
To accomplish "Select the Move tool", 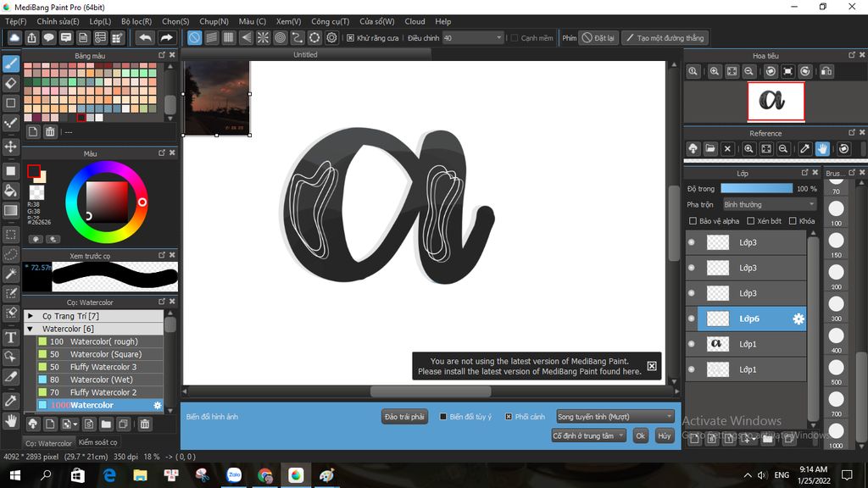I will [x=10, y=147].
